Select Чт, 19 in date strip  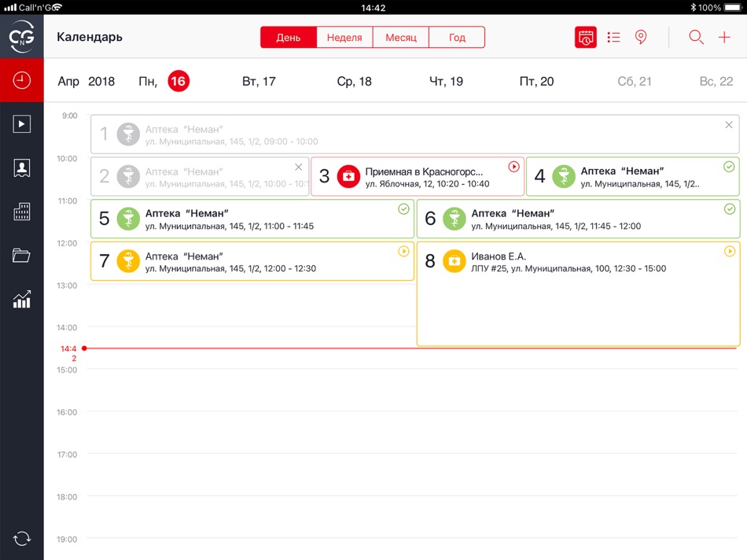click(446, 82)
